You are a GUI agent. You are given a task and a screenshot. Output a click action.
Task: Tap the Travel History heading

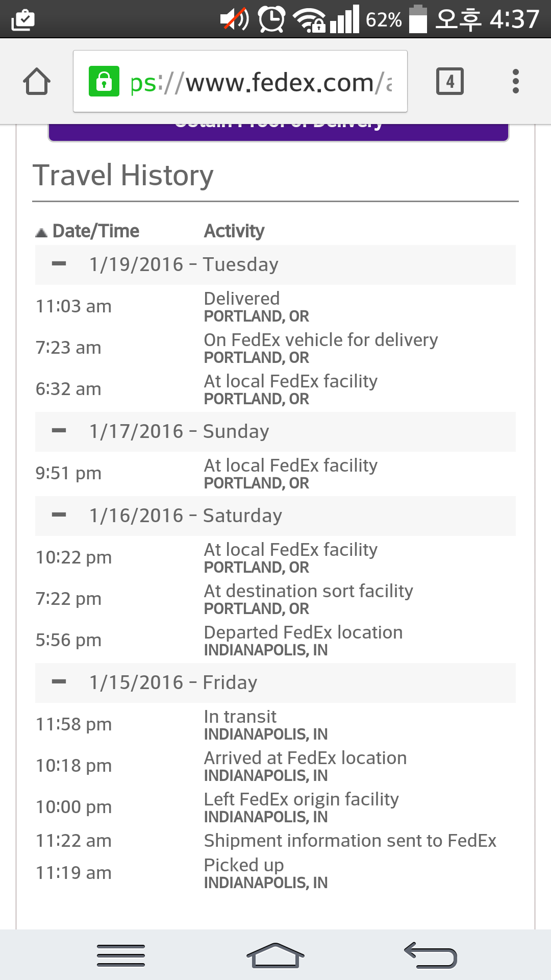tap(123, 176)
